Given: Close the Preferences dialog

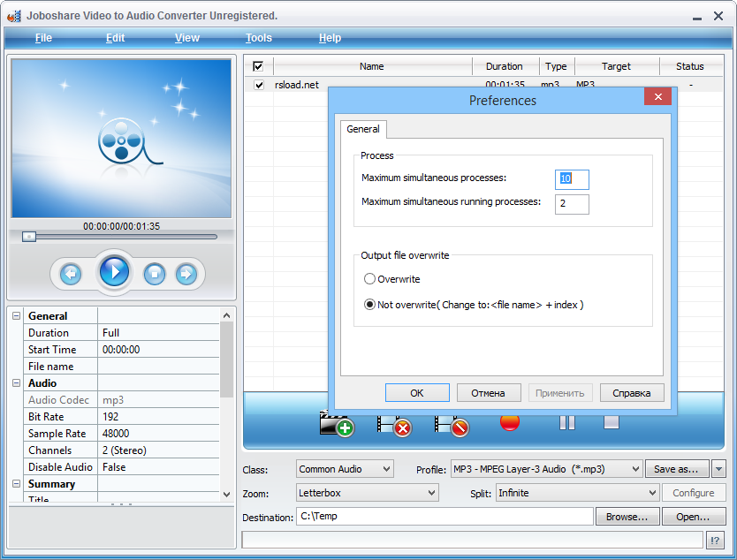Looking at the screenshot, I should pyautogui.click(x=657, y=97).
